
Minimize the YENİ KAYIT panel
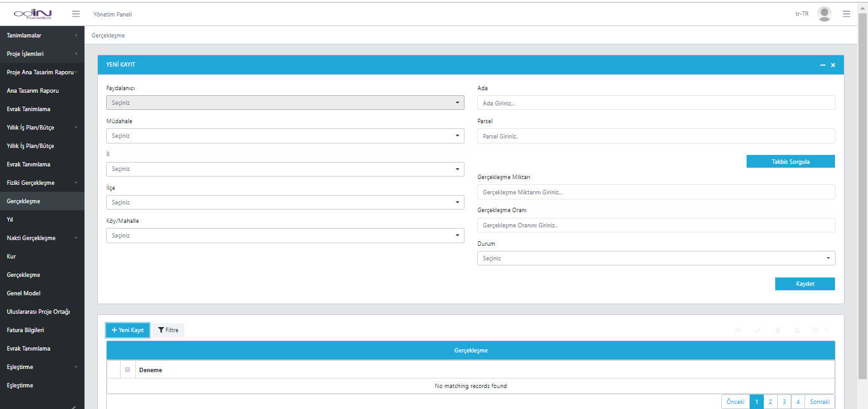coord(823,65)
